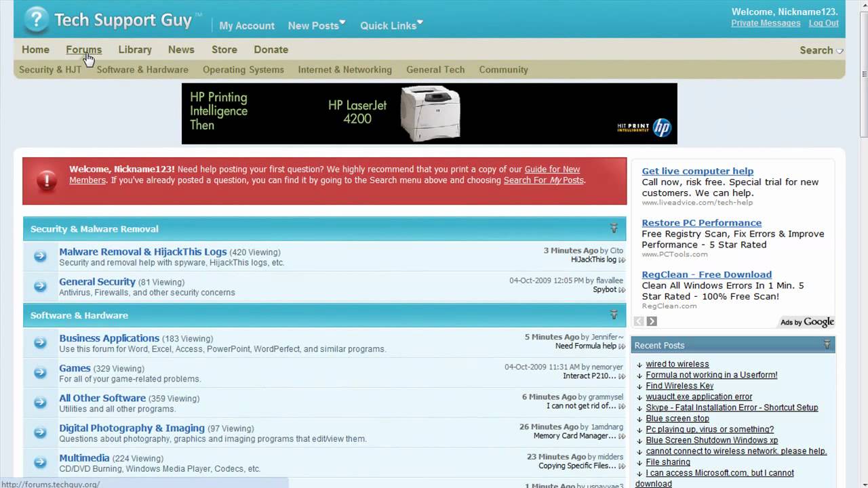The width and height of the screenshot is (868, 488).
Task: Open Private Messages link
Action: pos(766,23)
